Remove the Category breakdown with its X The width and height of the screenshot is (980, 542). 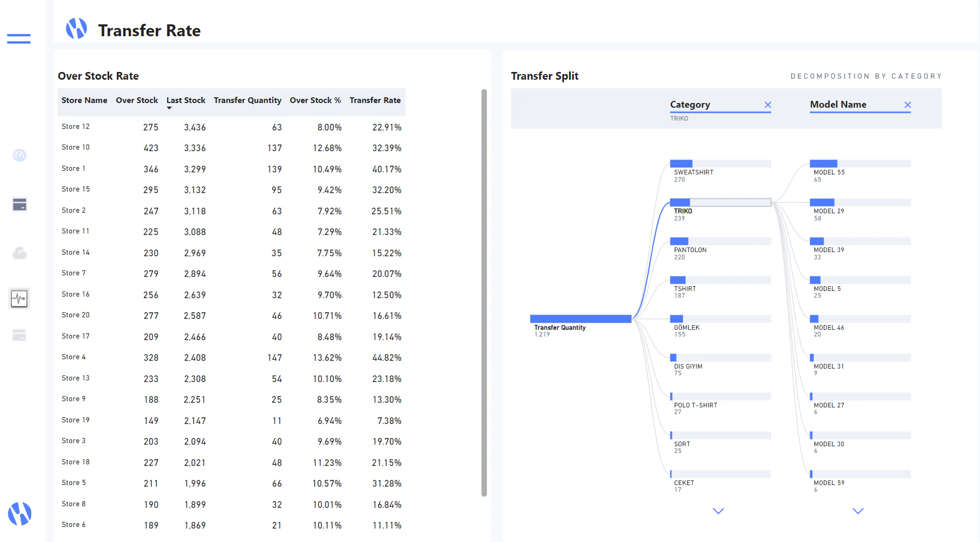(768, 105)
